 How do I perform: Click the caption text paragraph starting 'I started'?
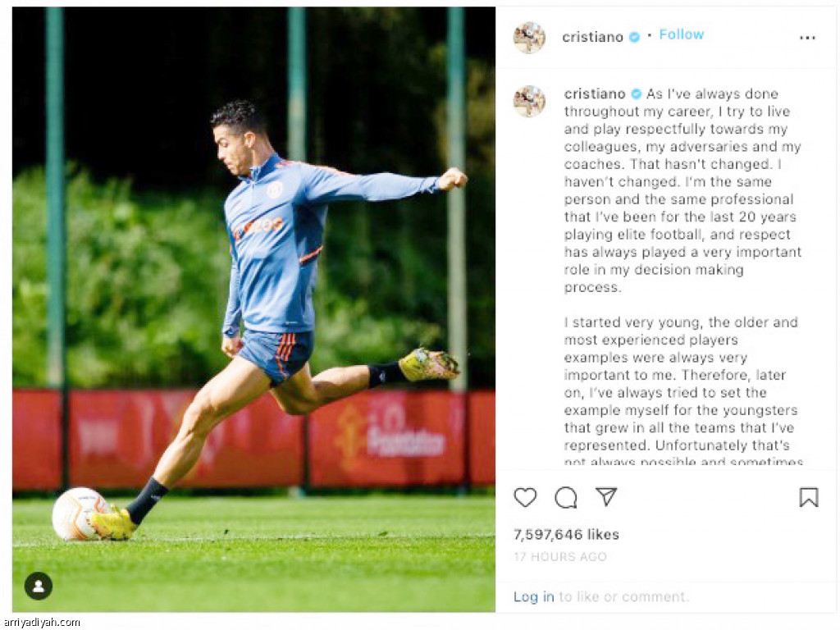(683, 392)
